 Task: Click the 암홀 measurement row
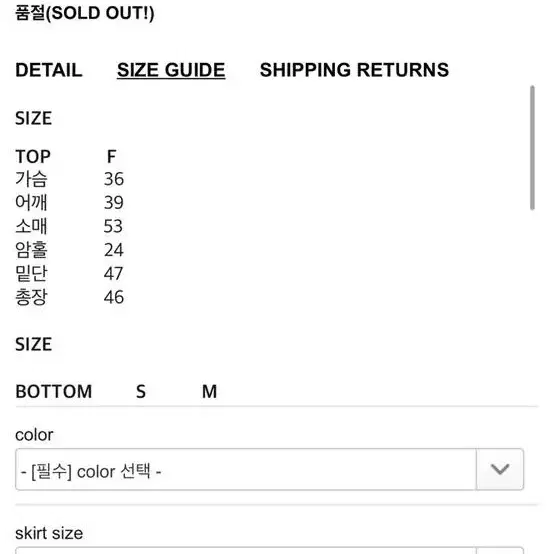click(70, 250)
